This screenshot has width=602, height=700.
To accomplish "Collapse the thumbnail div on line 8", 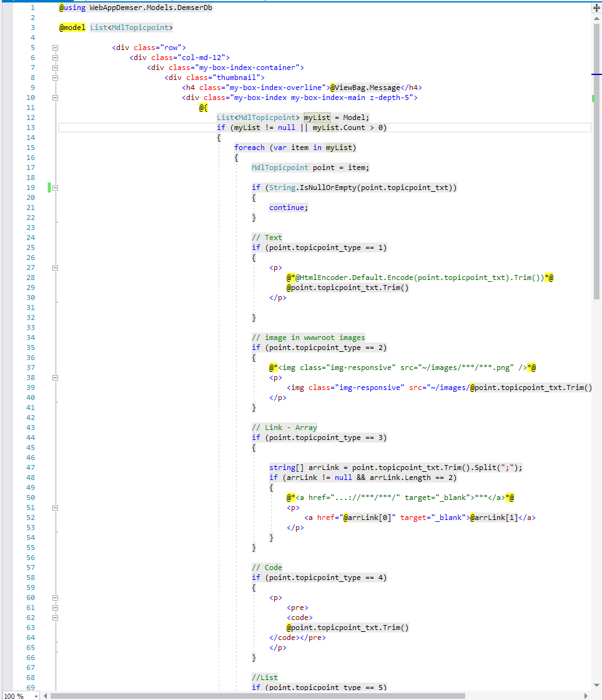I will [x=56, y=77].
